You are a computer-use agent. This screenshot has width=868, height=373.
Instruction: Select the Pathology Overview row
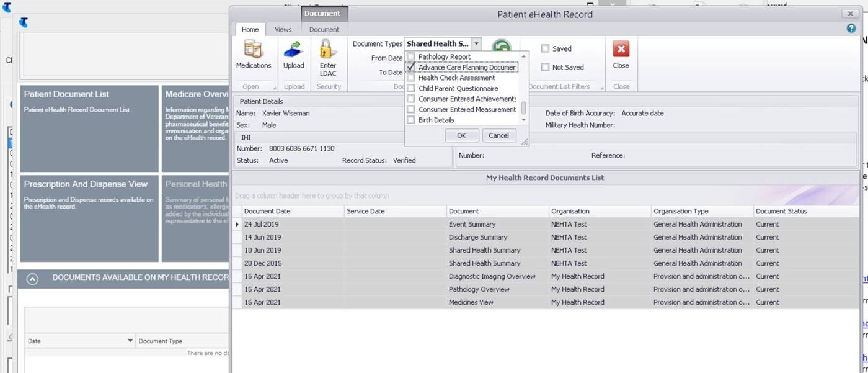pos(546,289)
